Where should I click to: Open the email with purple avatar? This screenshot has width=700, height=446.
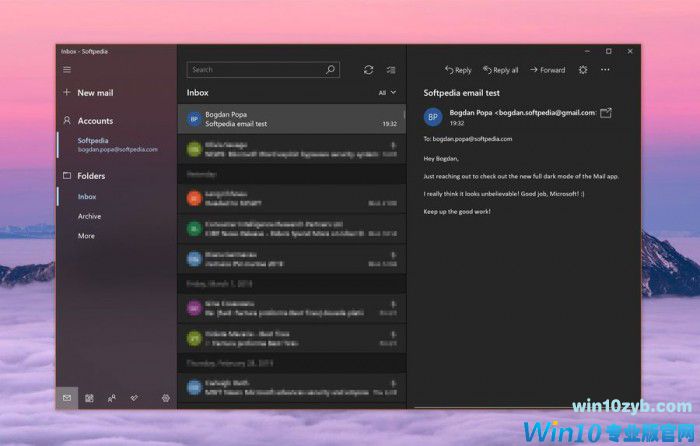(x=291, y=308)
